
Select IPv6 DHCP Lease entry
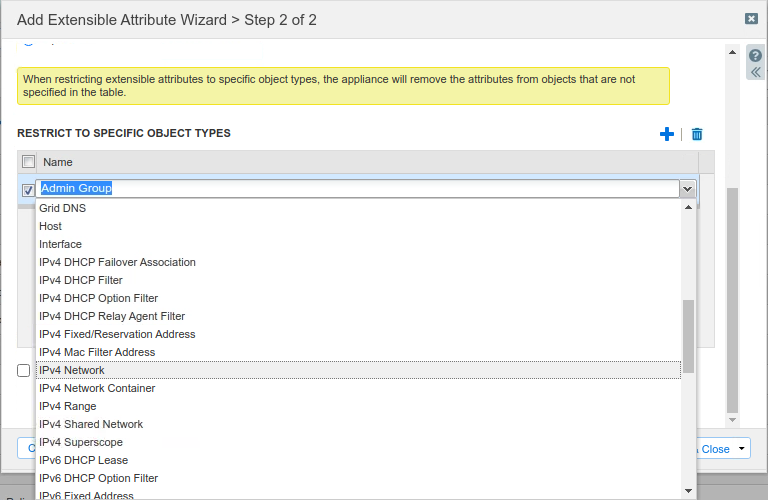point(83,460)
